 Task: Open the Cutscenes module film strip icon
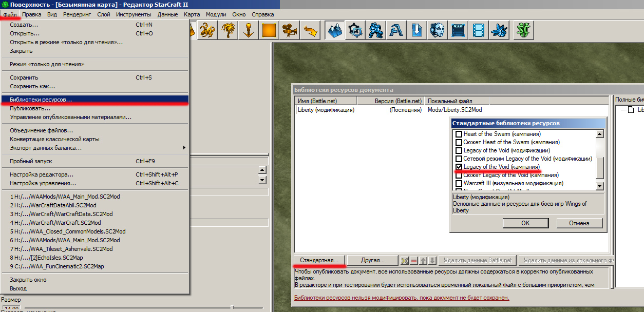pyautogui.click(x=479, y=31)
